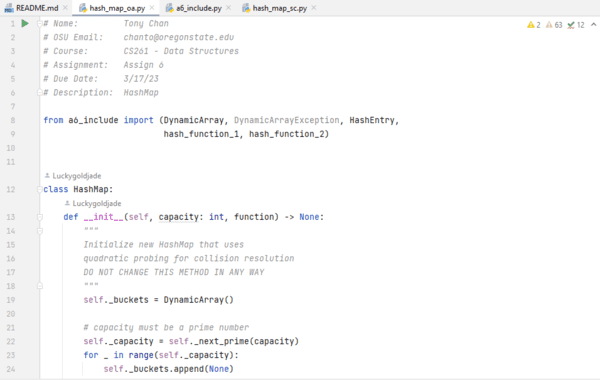Click range(self._capacity) on line 23

point(181,355)
